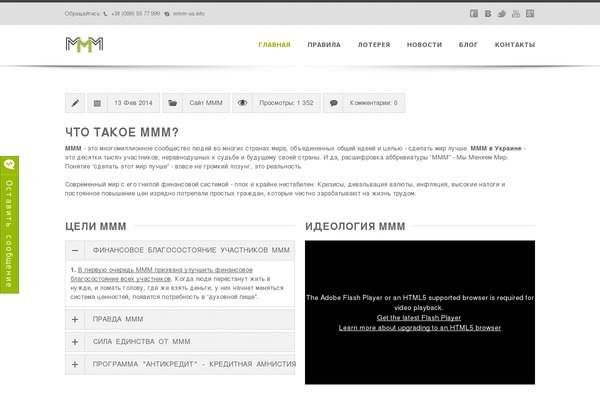Click the 13 Фев 2014 date
This screenshot has height=400, width=600.
(x=133, y=103)
